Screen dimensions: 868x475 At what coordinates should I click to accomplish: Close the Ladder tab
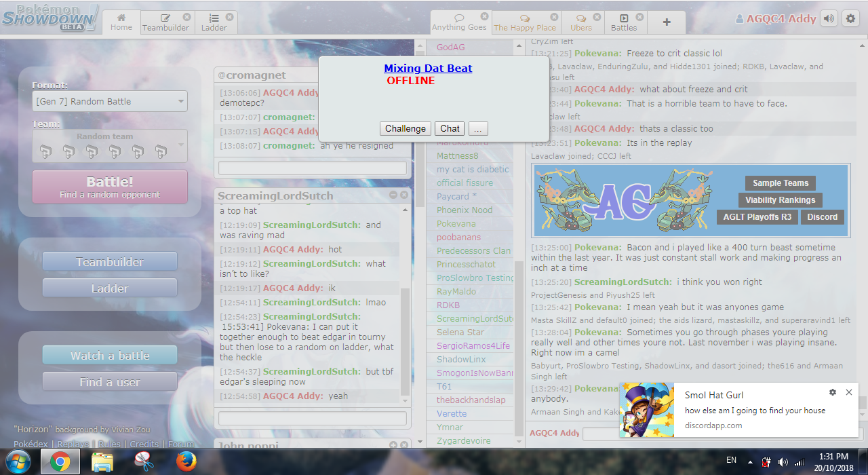pyautogui.click(x=229, y=17)
